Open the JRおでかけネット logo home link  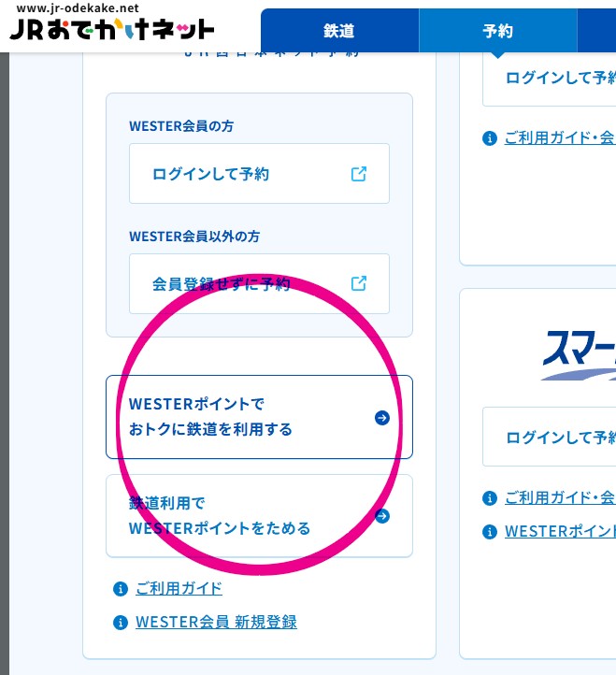(111, 30)
